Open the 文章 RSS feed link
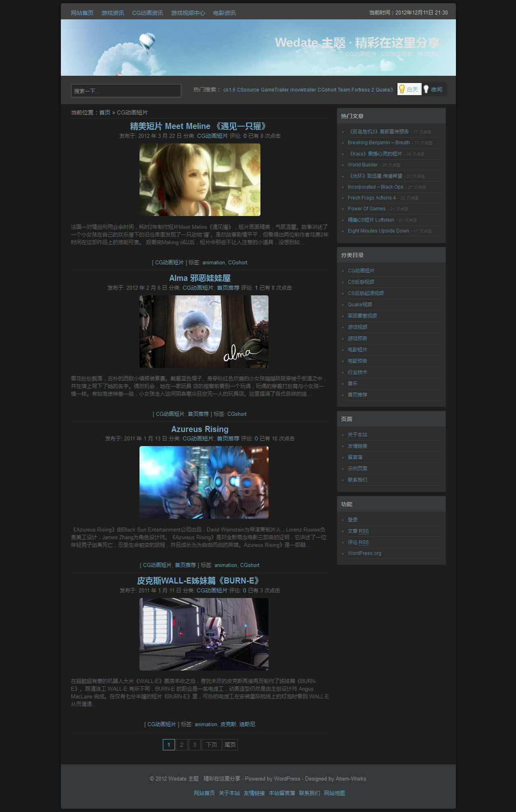 (358, 531)
